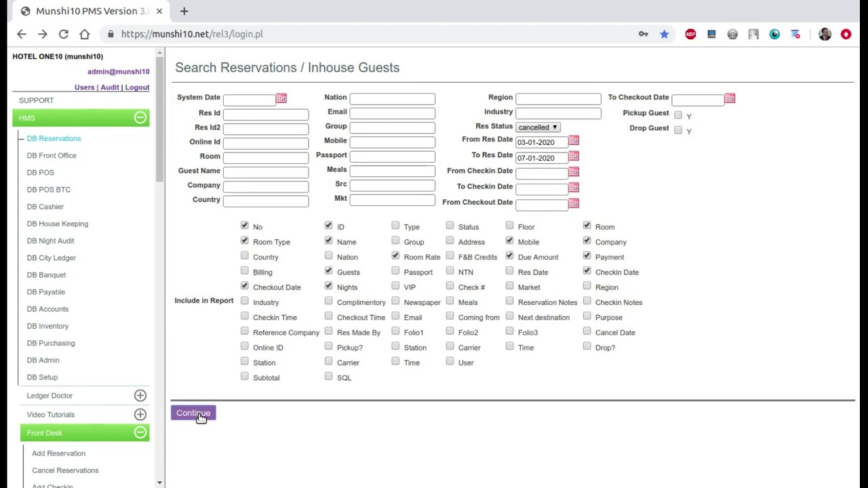
Task: Open DB Accounts menu item
Action: 47,309
